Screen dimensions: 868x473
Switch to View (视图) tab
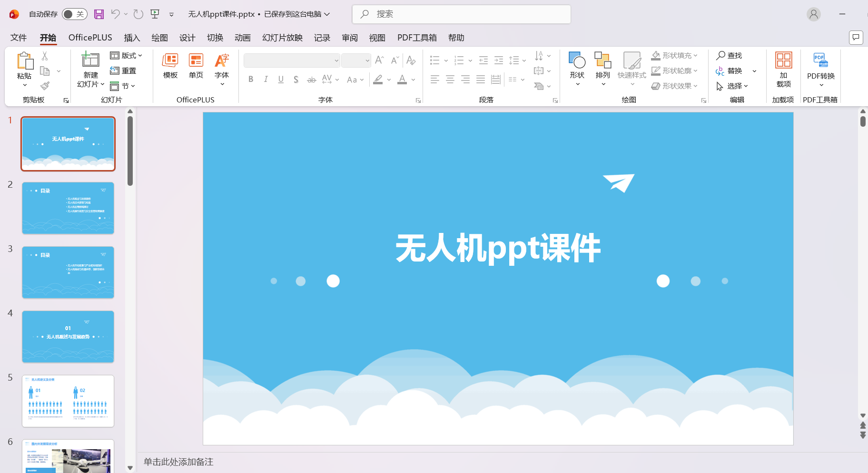click(377, 38)
